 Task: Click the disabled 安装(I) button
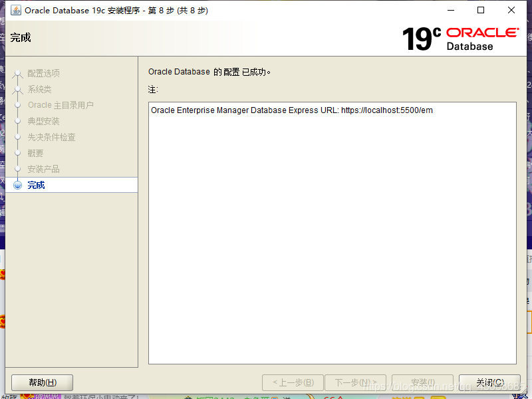422,383
